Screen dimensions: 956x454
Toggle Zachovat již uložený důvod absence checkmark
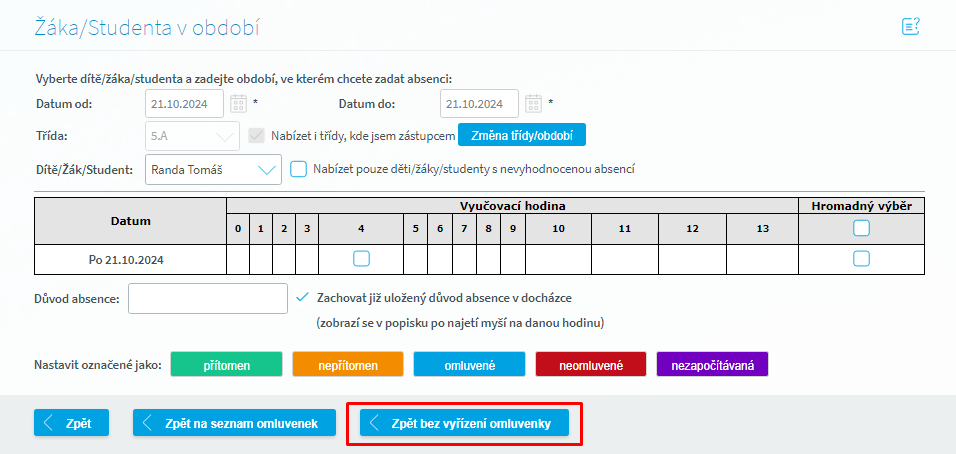(302, 297)
